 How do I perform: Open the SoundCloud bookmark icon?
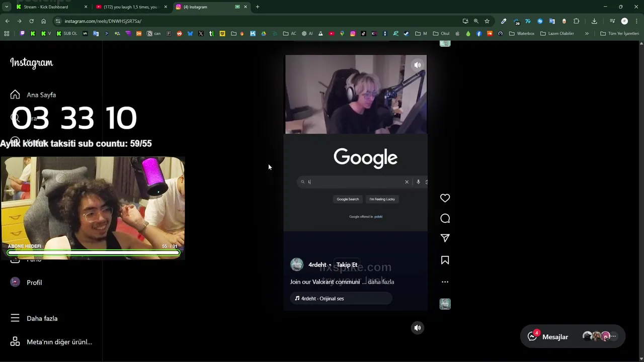pyautogui.click(x=490, y=34)
